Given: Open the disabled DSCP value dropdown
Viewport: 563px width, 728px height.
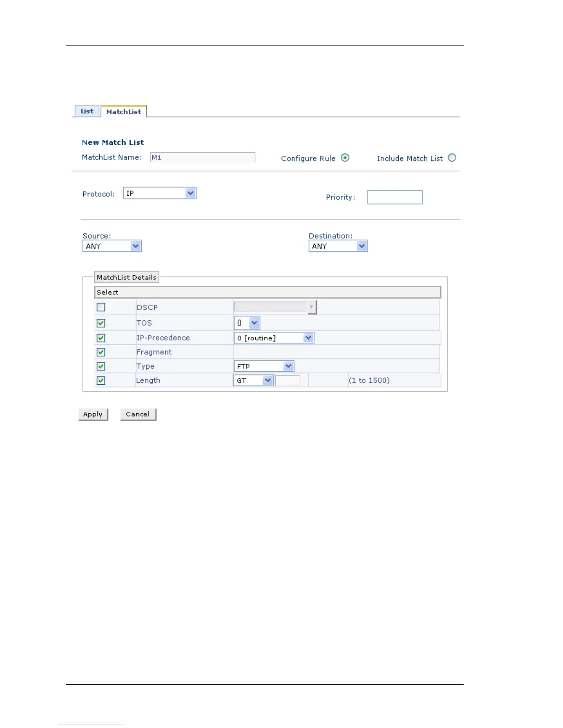Looking at the screenshot, I should tap(275, 307).
